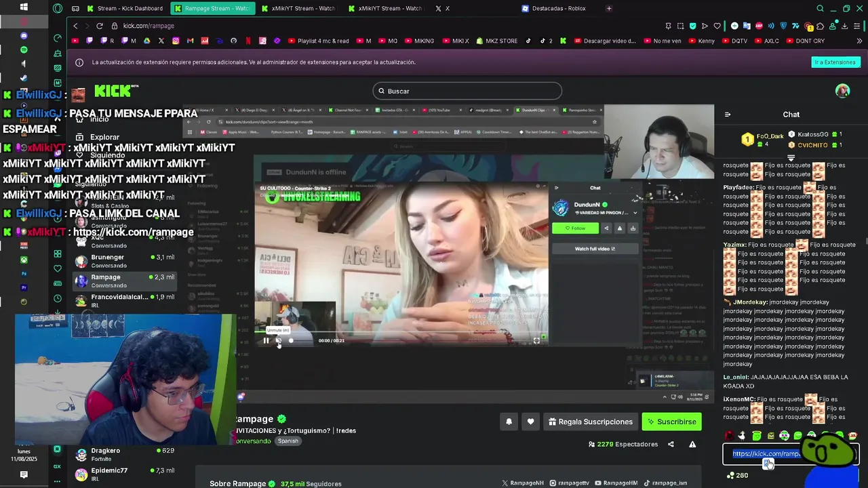
Task: Open the clock date lunes 11/08/2025
Action: click(23, 455)
